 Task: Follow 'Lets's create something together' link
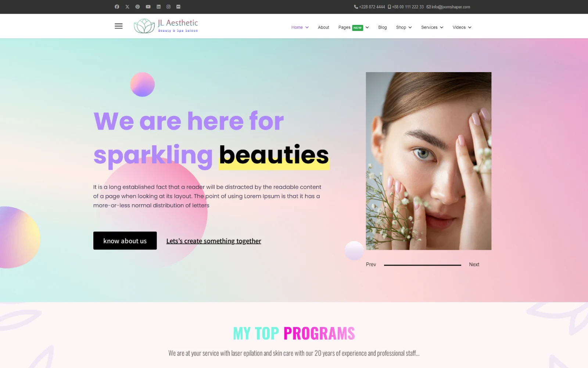point(214,241)
